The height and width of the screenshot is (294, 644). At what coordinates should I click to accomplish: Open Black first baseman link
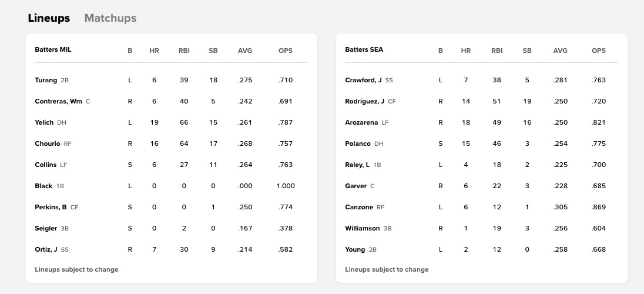[43, 186]
